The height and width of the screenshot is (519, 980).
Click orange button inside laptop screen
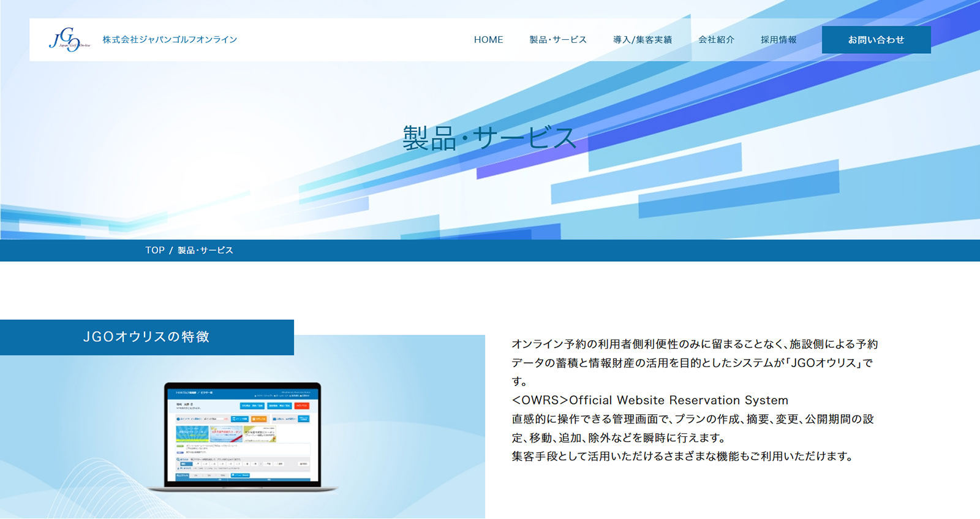click(x=260, y=419)
